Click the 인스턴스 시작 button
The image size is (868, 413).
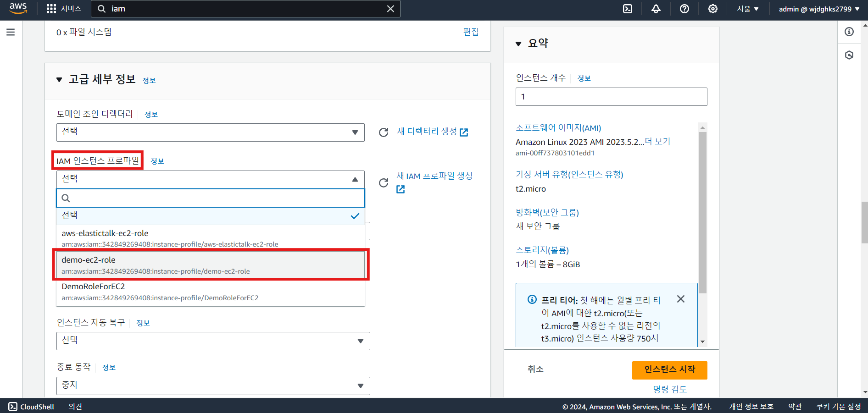coord(670,370)
